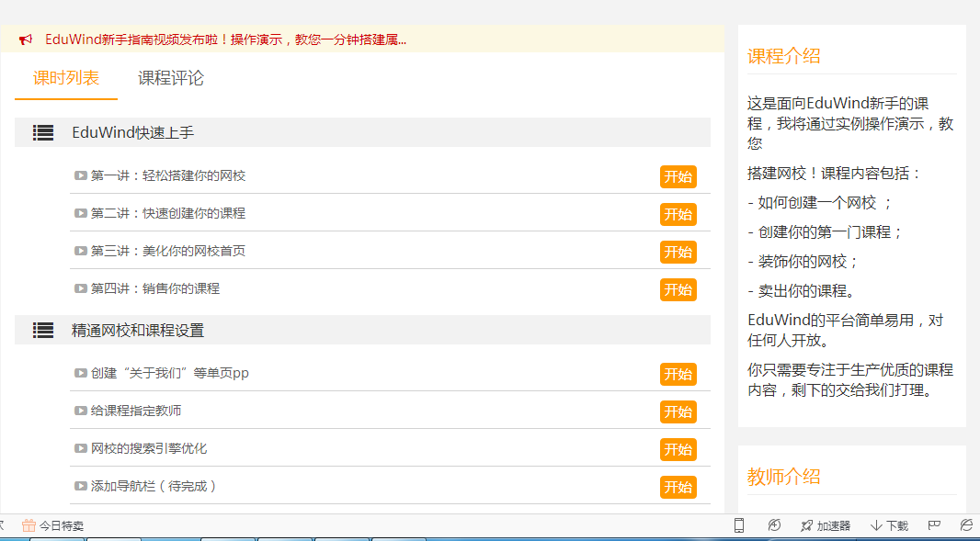Click 开始 for 第二讲：快速创建你的课程

coord(678,214)
